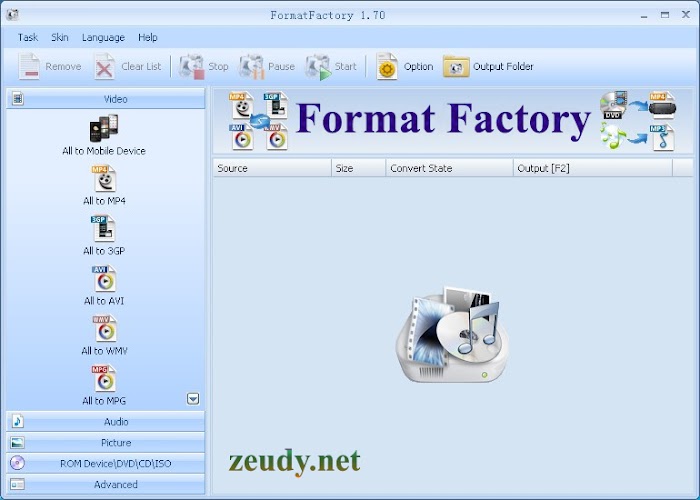
Task: Click the Clear List red X icon
Action: (x=104, y=67)
